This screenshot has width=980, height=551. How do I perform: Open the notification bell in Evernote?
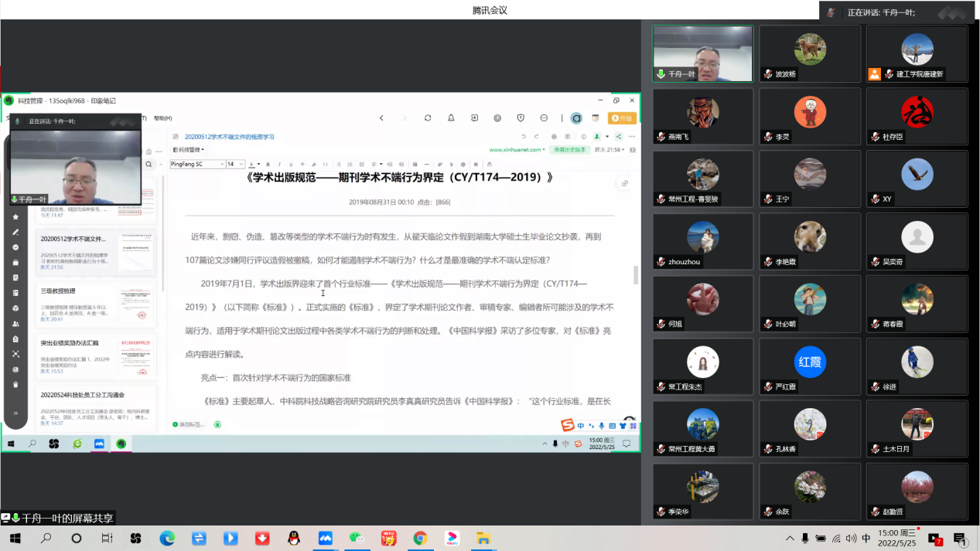tap(451, 118)
